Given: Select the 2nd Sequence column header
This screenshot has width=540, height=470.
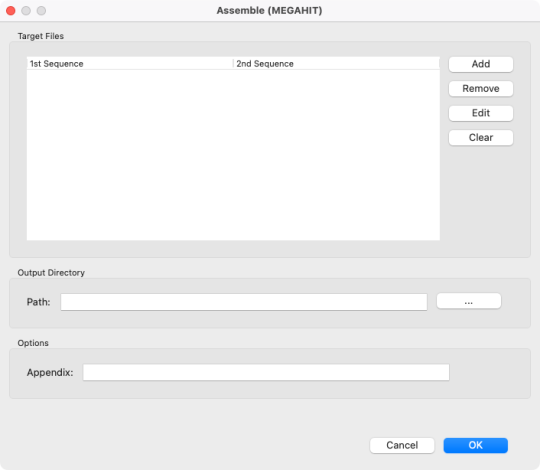Looking at the screenshot, I should 336,64.
